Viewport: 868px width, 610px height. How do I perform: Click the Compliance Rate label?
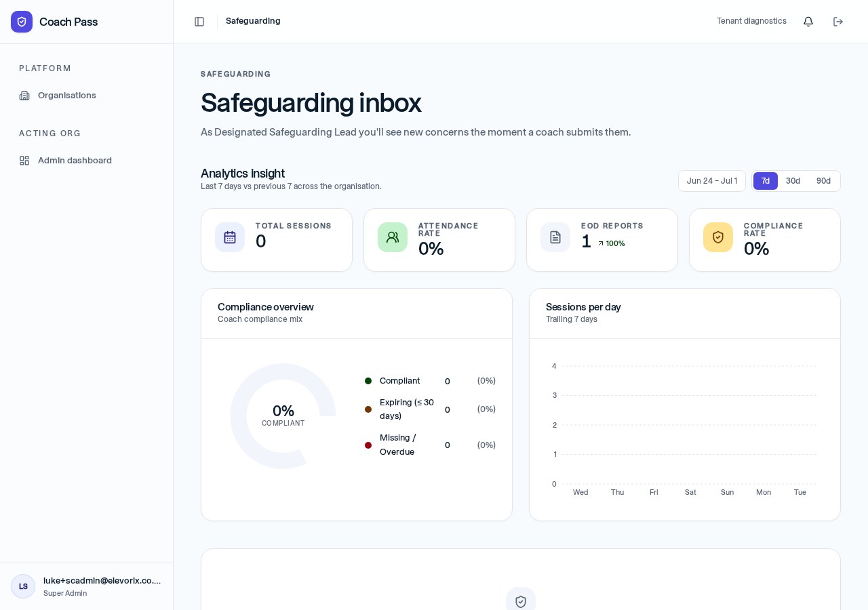774,230
